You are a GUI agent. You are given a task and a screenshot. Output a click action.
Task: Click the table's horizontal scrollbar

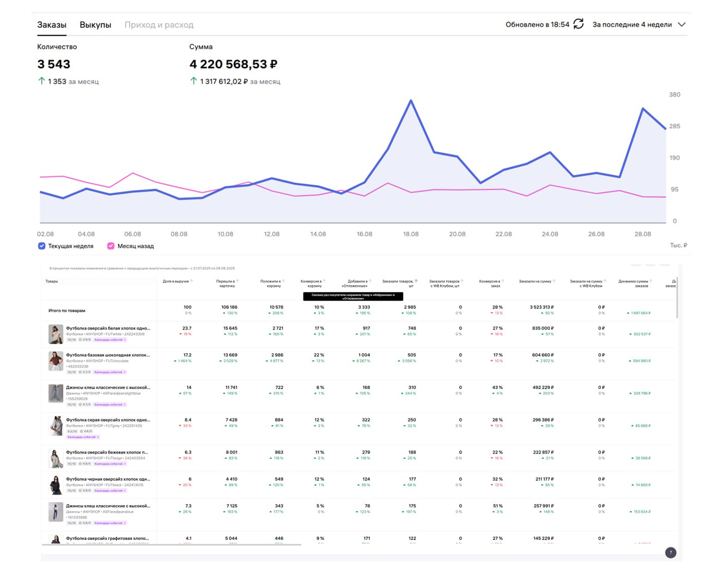[x=171, y=545]
